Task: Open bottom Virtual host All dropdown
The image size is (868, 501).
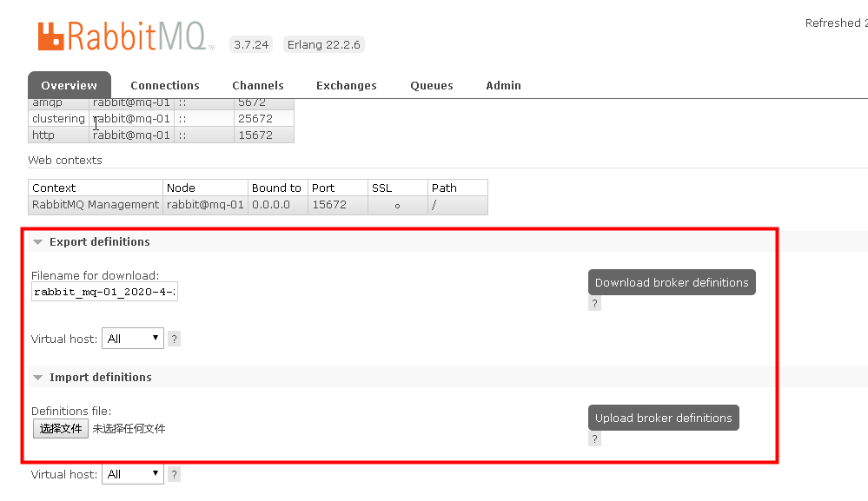Action: pyautogui.click(x=133, y=474)
